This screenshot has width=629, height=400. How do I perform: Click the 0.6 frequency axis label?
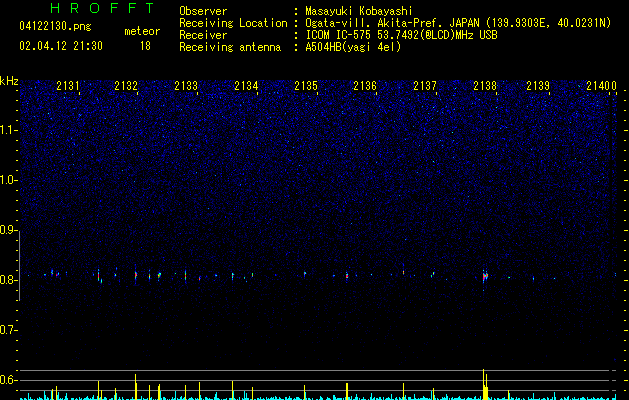8,380
